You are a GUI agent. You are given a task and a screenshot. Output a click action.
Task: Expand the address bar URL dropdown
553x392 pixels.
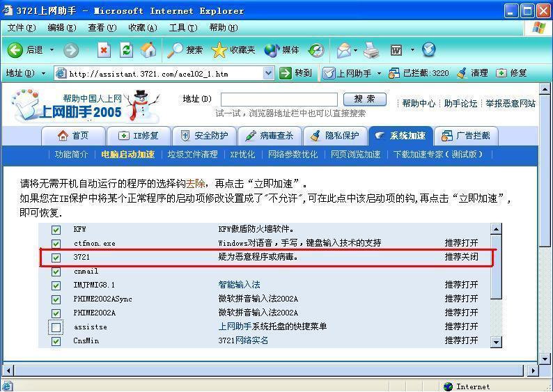269,73
